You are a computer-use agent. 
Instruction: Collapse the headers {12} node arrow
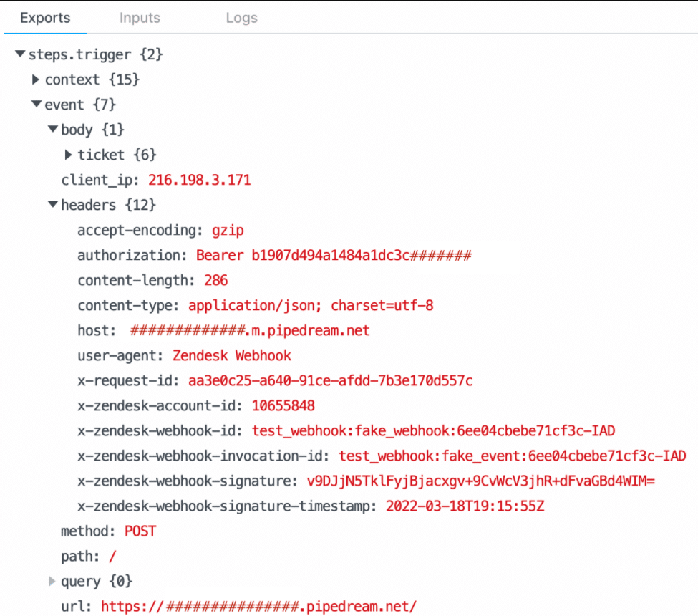(x=53, y=204)
